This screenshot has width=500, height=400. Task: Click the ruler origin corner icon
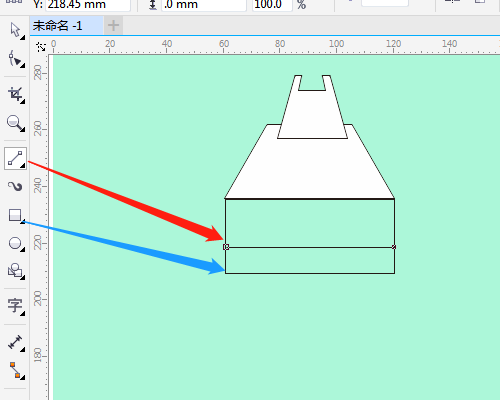pyautogui.click(x=41, y=47)
